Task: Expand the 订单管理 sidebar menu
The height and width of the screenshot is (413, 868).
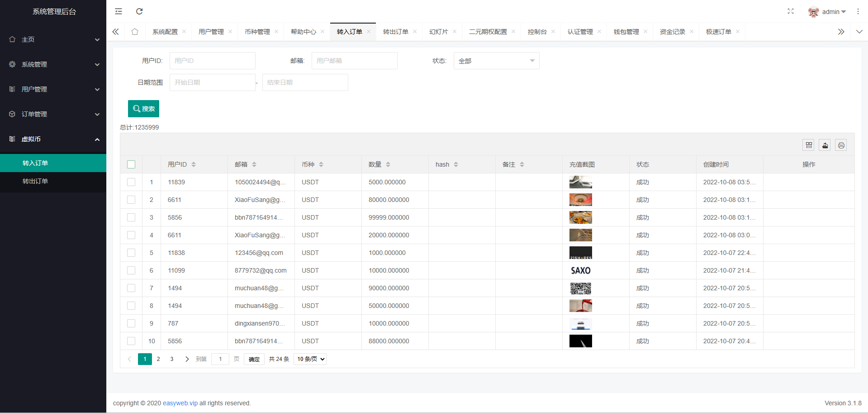Action: (53, 114)
